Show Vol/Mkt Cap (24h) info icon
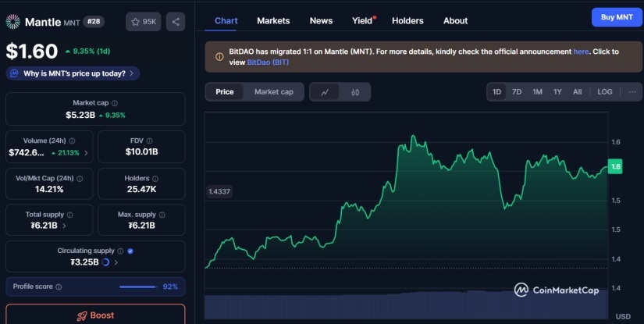Image resolution: width=644 pixels, height=324 pixels. [80, 179]
